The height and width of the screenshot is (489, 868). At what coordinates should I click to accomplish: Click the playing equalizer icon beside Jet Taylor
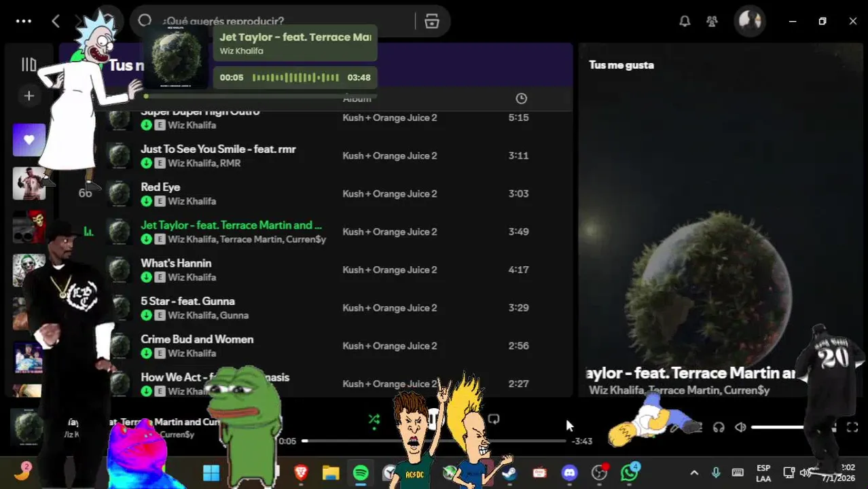(x=88, y=232)
